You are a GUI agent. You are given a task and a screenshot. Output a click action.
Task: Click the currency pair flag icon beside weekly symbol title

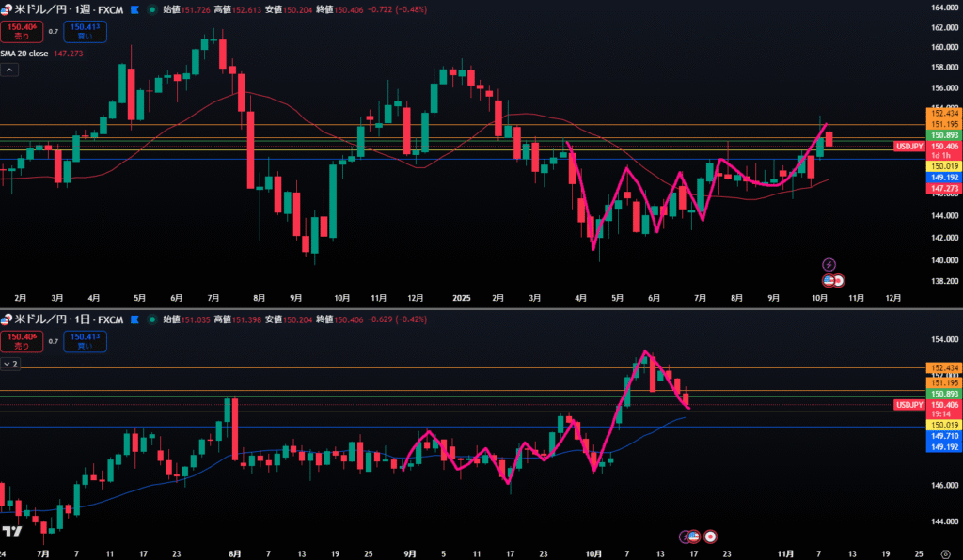(7, 10)
